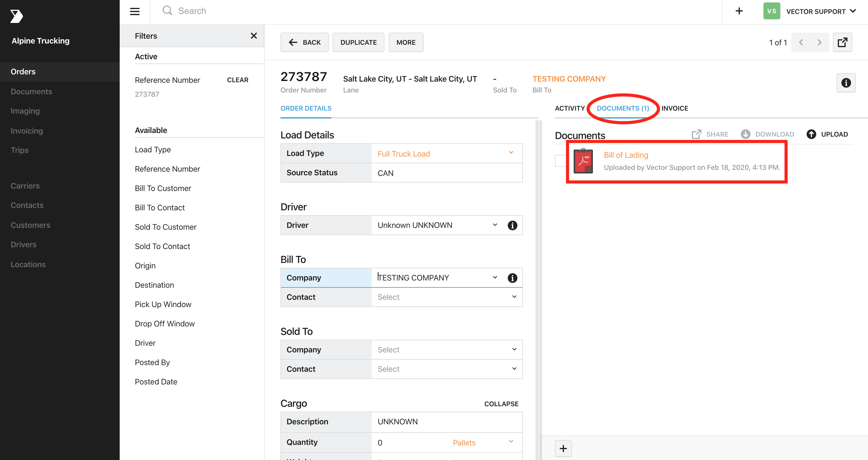The image size is (868, 460).
Task: Add Pick Up Window filter
Action: click(163, 305)
